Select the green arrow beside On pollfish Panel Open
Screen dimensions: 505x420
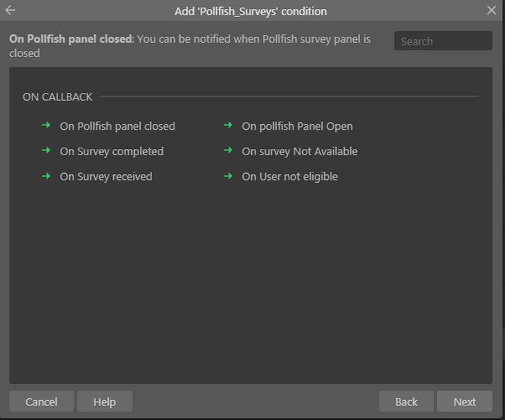228,125
